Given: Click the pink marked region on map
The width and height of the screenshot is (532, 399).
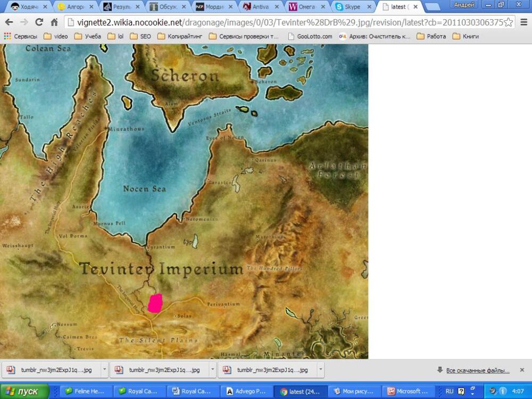Looking at the screenshot, I should point(155,303).
